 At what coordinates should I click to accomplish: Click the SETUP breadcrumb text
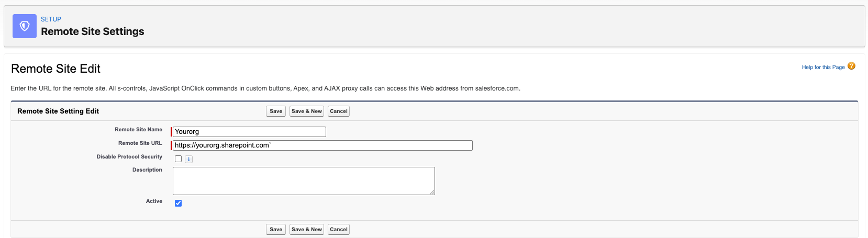51,19
